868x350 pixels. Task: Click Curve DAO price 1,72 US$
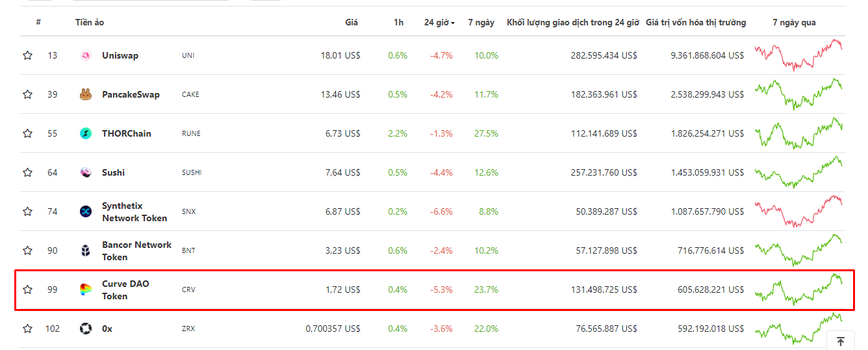343,289
